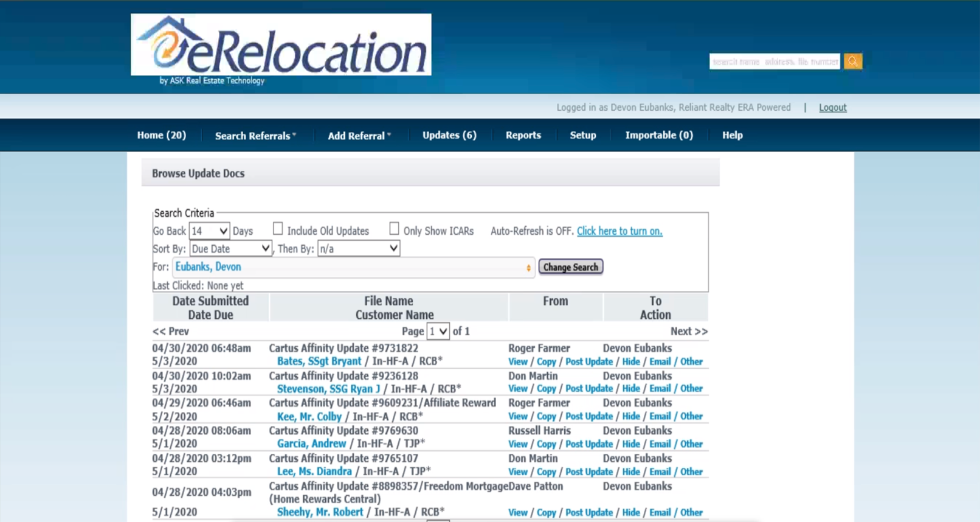Open the For user selector Eubanks, Devon
This screenshot has height=522, width=980.
(x=353, y=267)
